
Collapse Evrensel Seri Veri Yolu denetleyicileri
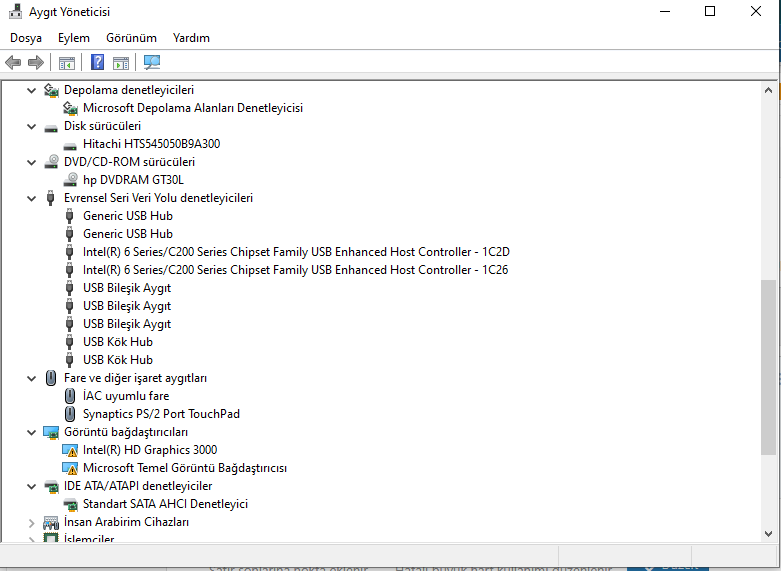pyautogui.click(x=31, y=198)
